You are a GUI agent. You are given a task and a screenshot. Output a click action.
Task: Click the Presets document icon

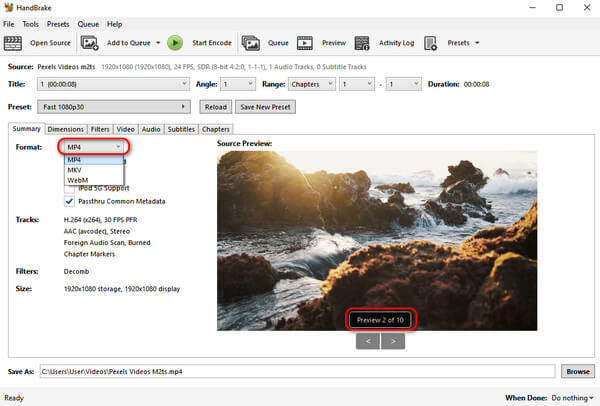coord(430,43)
